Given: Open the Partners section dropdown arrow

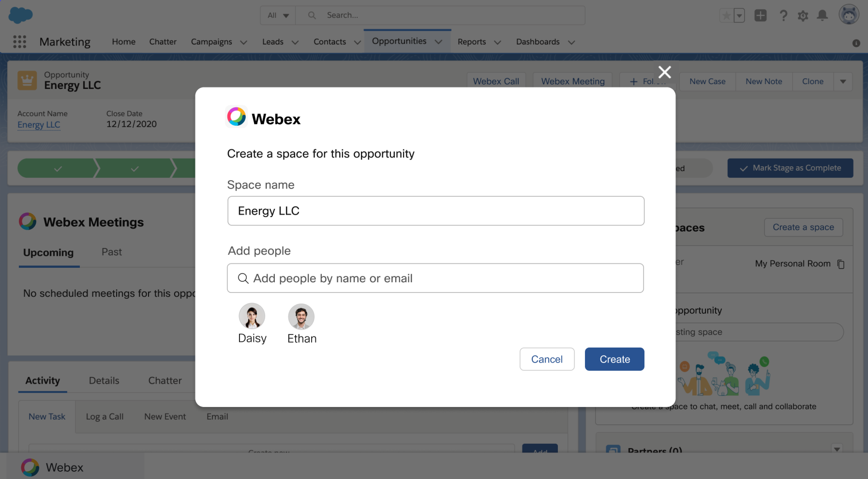Looking at the screenshot, I should [x=837, y=449].
